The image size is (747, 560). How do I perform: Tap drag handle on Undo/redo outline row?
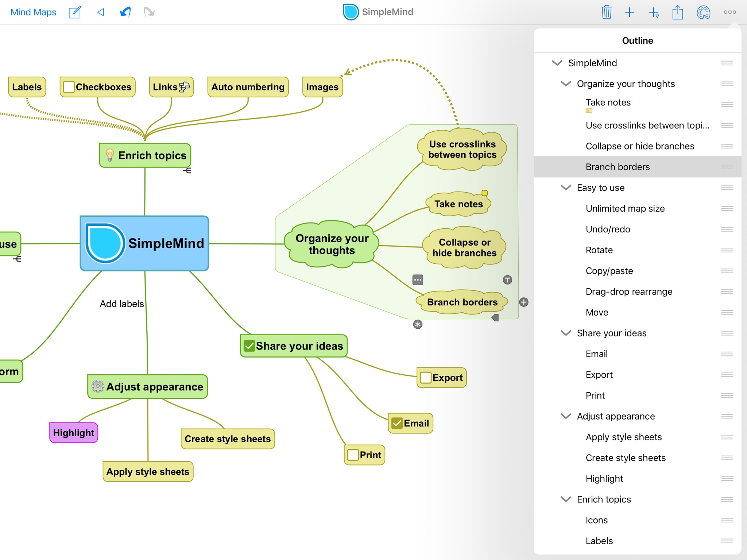tap(727, 229)
